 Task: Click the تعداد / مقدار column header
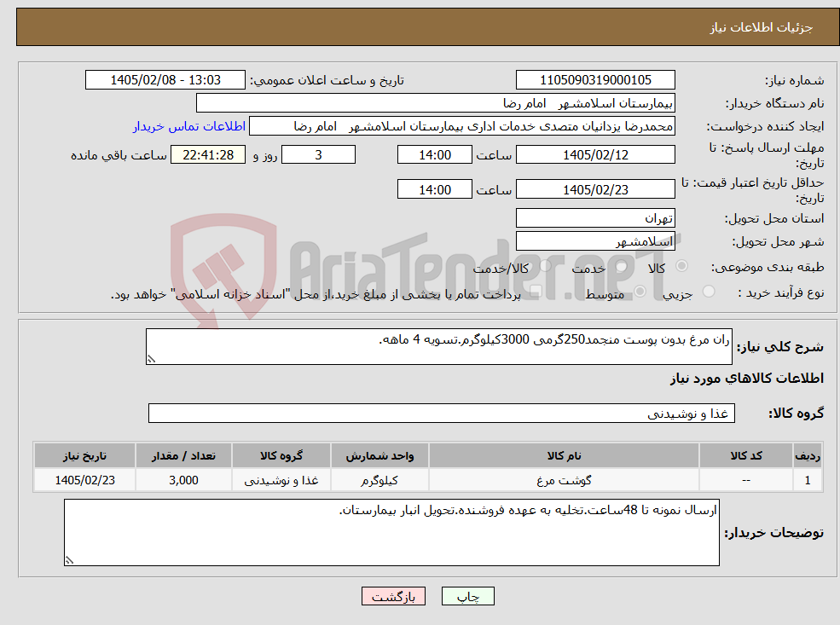[183, 456]
